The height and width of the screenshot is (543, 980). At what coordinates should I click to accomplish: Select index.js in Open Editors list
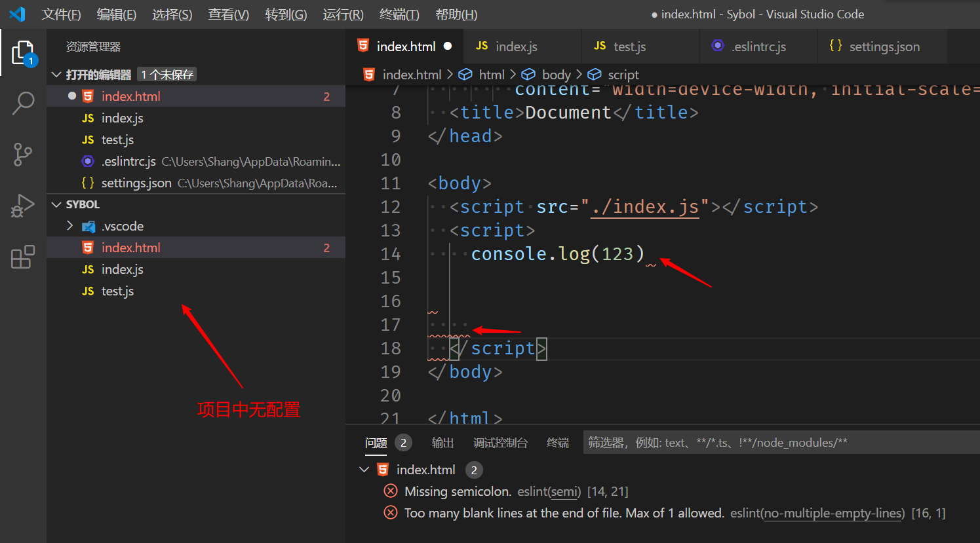pos(196,118)
